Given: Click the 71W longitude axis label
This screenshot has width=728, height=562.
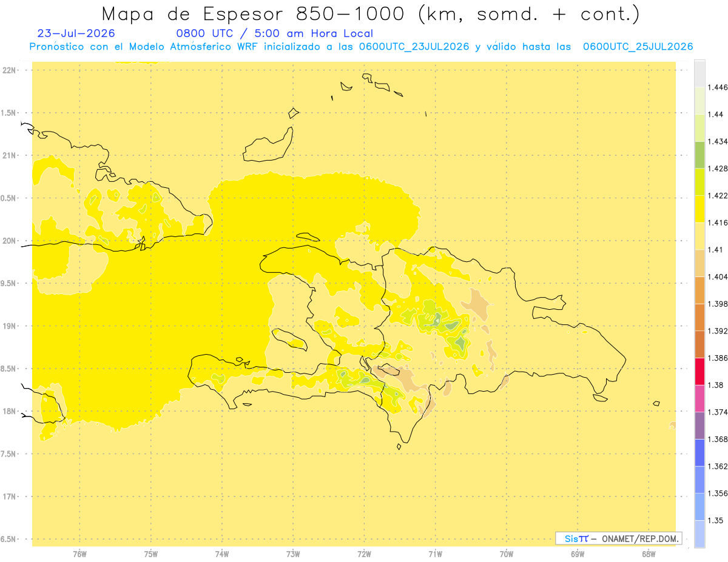Looking at the screenshot, I should (x=435, y=554).
